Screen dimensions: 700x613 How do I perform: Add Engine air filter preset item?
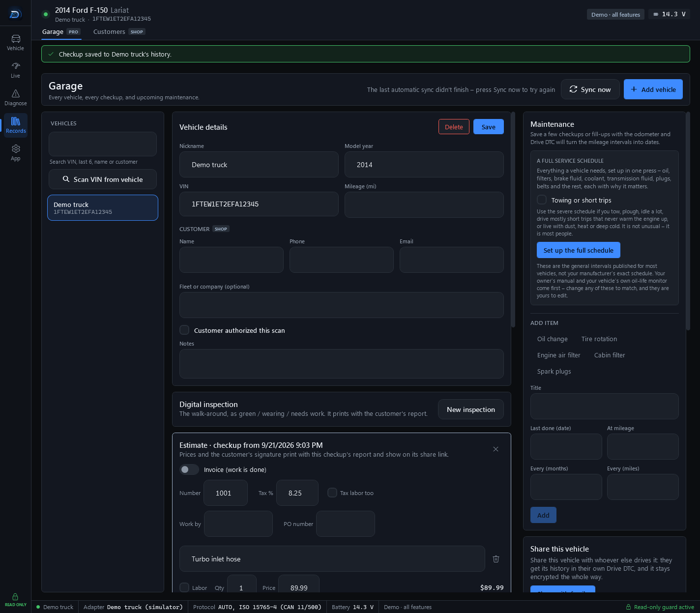pos(558,355)
